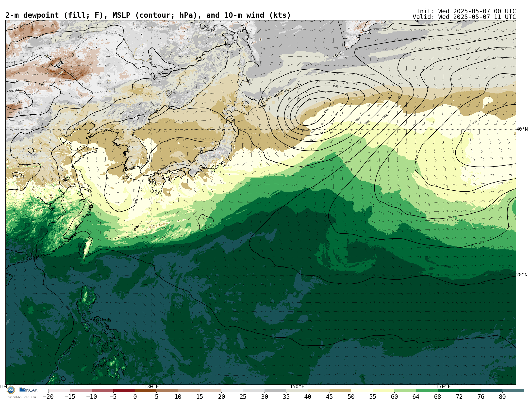Click the colorbar tick label '25'
This screenshot has height=400, width=532.
click(243, 397)
